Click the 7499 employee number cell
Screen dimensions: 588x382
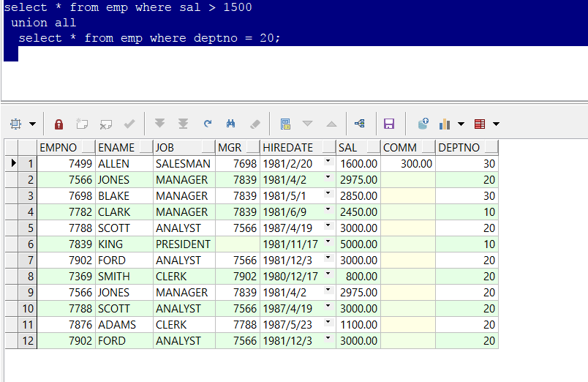pos(67,164)
